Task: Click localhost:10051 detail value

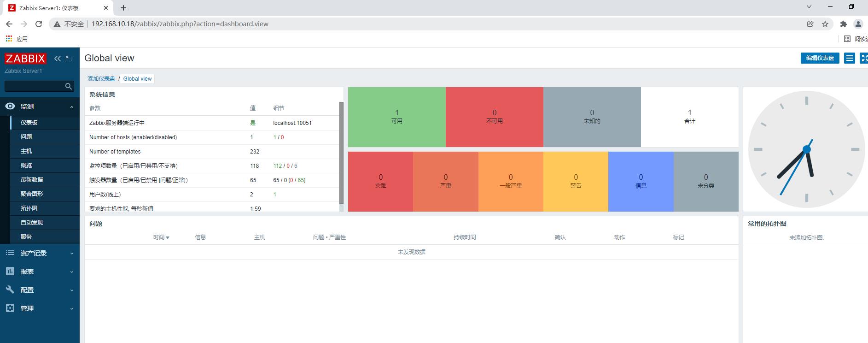Action: point(292,123)
